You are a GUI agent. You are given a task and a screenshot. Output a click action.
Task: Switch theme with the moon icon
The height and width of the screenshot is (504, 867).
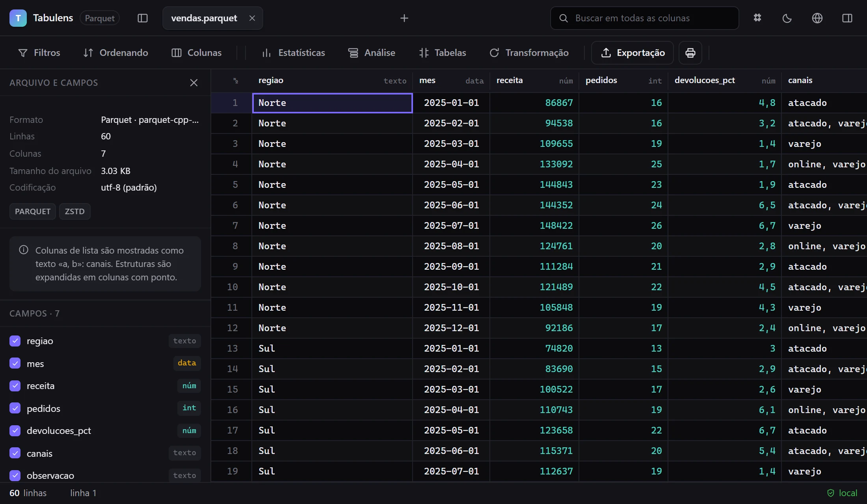coord(787,18)
